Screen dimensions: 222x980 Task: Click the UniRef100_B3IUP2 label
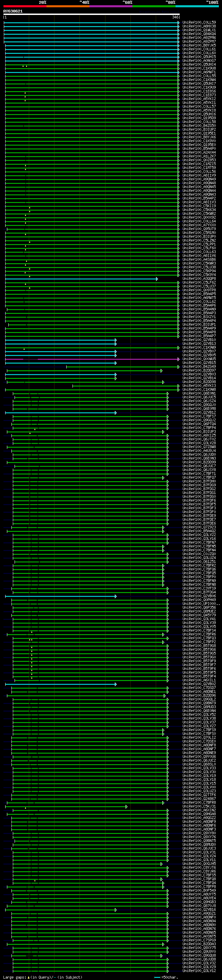199,130
